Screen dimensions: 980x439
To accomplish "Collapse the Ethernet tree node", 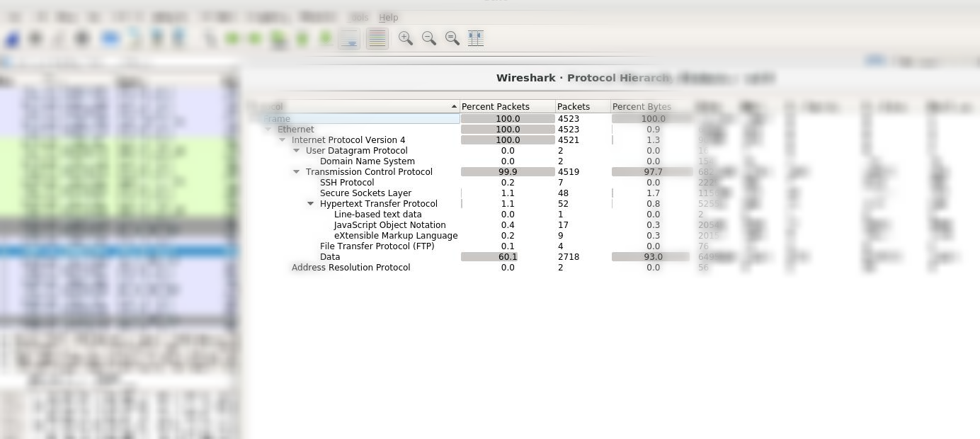I will coord(268,130).
